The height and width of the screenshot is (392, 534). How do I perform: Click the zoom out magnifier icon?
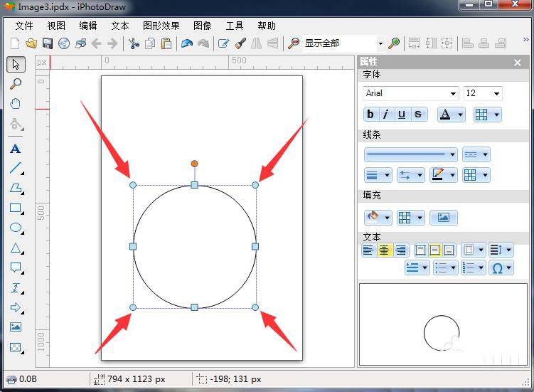pos(293,43)
